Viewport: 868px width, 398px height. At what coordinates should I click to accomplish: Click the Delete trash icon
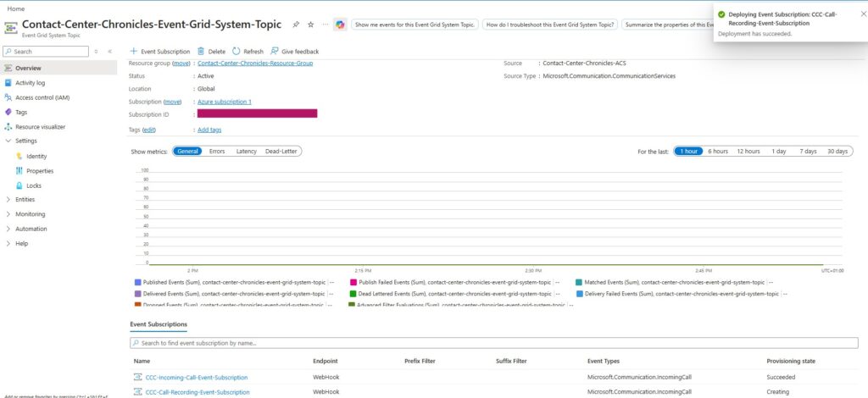coord(201,52)
